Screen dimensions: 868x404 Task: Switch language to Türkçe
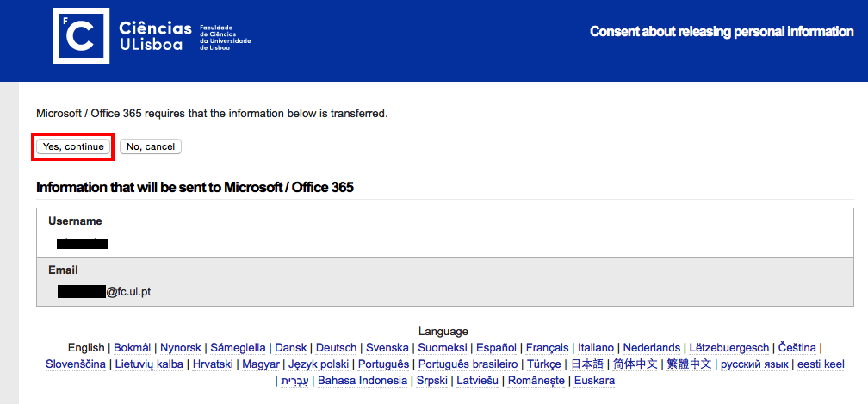click(545, 364)
